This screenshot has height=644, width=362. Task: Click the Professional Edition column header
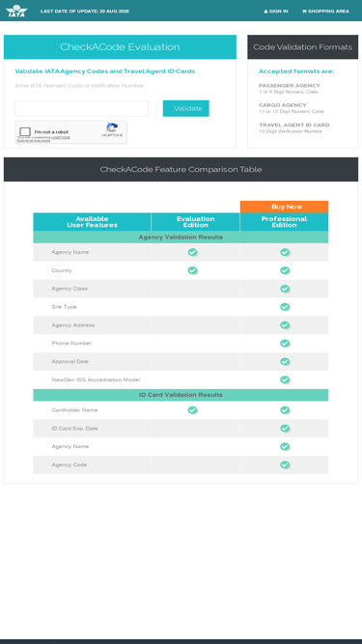tap(284, 222)
